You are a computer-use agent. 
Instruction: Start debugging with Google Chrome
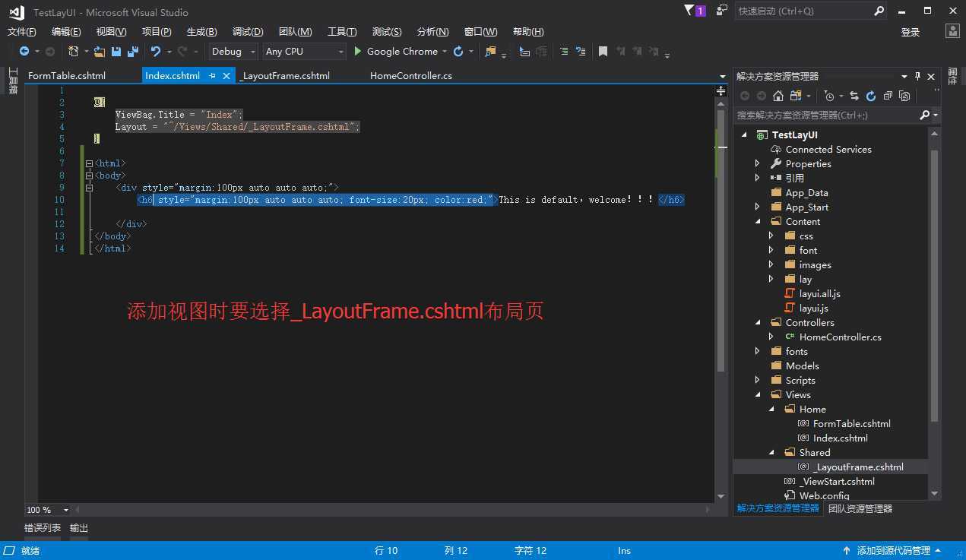[x=395, y=52]
